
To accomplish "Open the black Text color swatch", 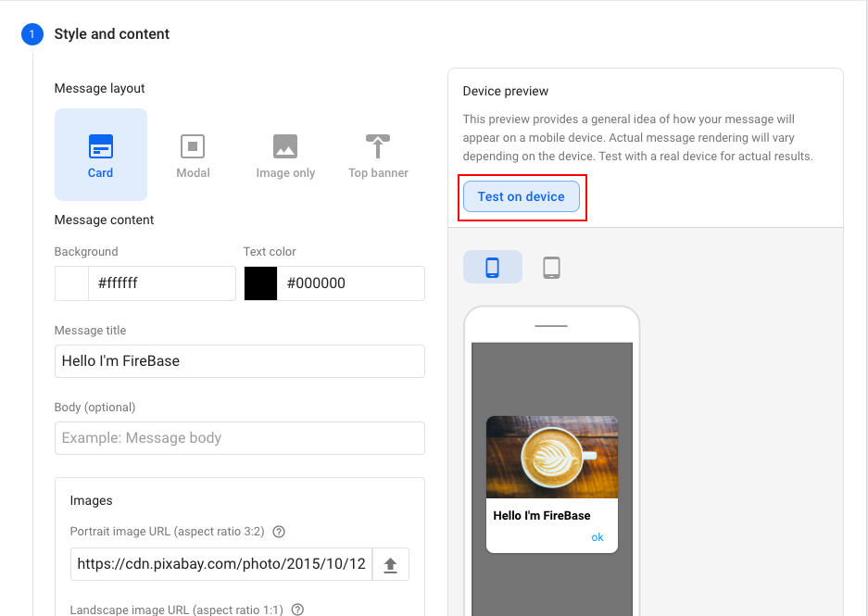I will 260,283.
